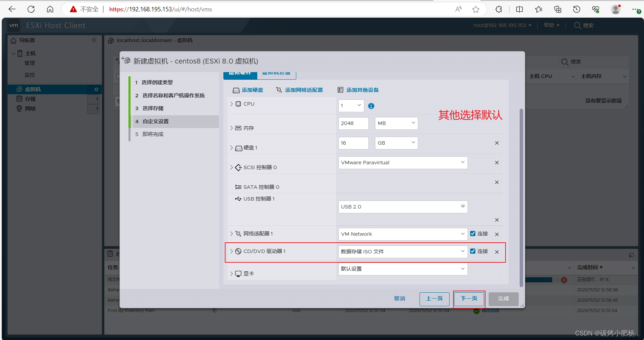Open the 默认设置 video card dropdown

click(x=403, y=269)
